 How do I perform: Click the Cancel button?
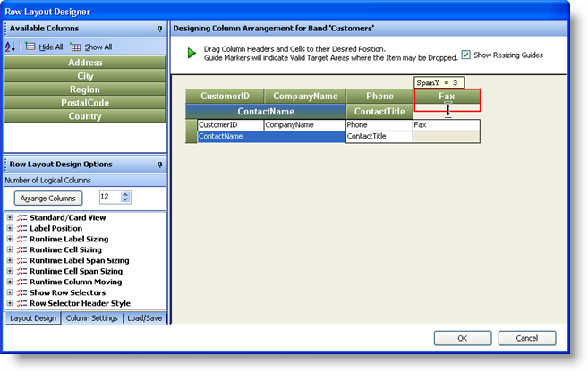pyautogui.click(x=527, y=338)
